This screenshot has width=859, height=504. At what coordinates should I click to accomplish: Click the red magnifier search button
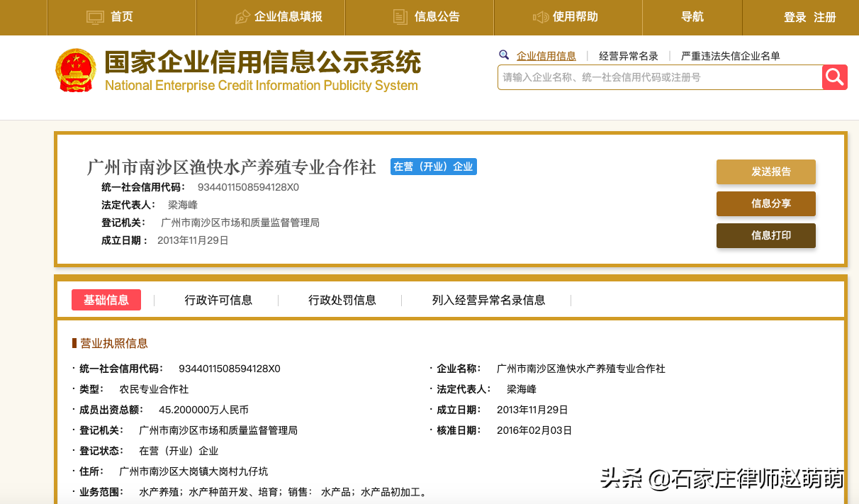click(x=834, y=77)
